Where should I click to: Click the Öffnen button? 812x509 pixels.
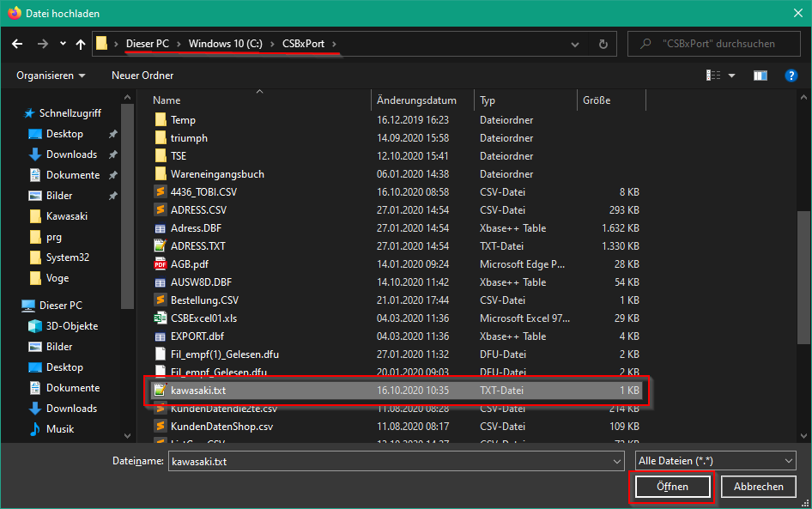coord(672,487)
